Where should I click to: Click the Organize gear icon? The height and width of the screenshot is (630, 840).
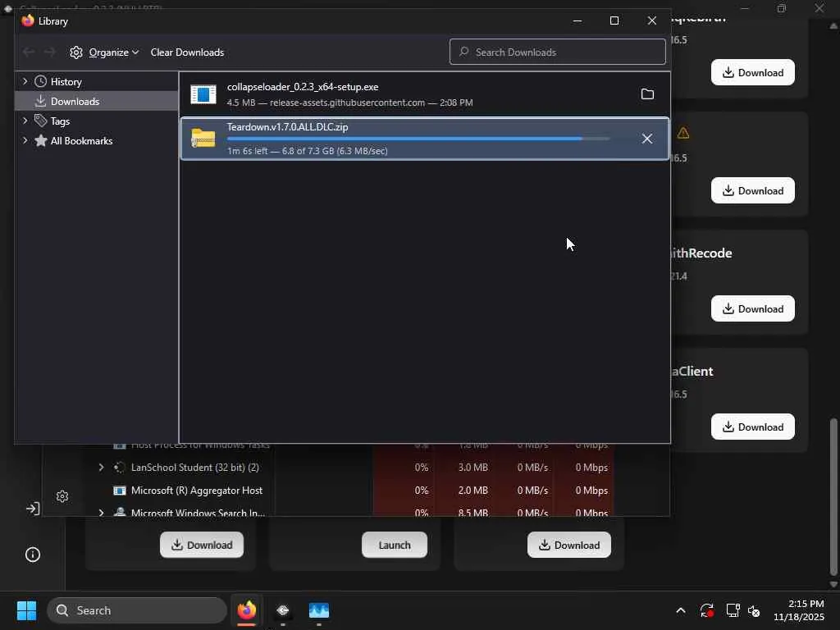pyautogui.click(x=76, y=52)
